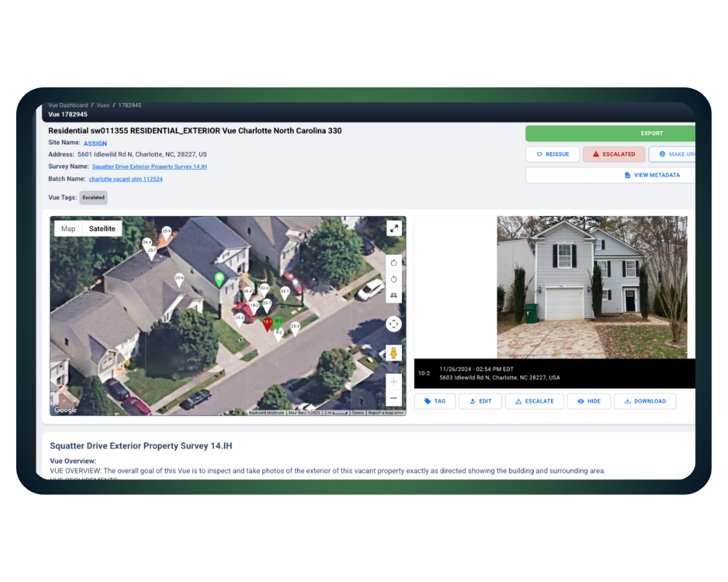The height and width of the screenshot is (582, 728).
Task: Select the green map marker 10-2
Action: (277, 322)
